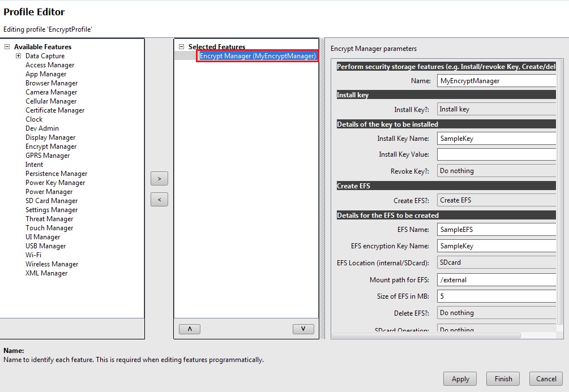Select Encrypt Manager in Available Features
The height and width of the screenshot is (392, 569).
51,147
